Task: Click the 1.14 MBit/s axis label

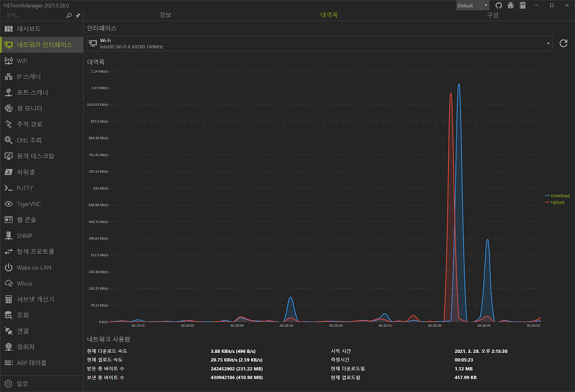Action: tap(100, 71)
